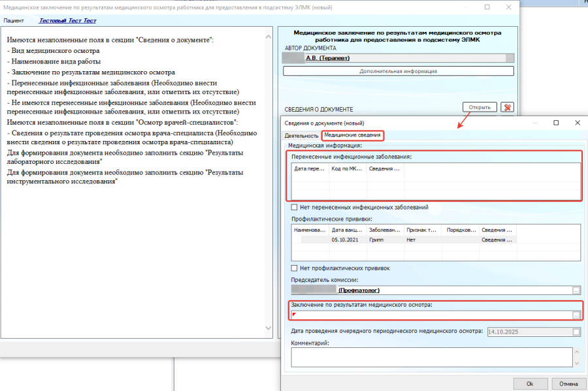588x391 pixels.
Task: Tick 'Нет профилактических прививок' checkbox
Action: (x=295, y=268)
